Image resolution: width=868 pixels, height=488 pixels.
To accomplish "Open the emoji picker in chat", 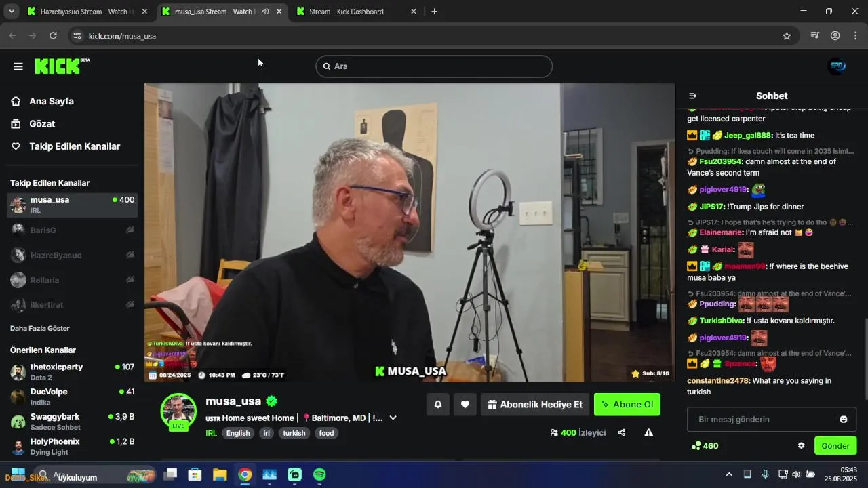I will tap(844, 420).
